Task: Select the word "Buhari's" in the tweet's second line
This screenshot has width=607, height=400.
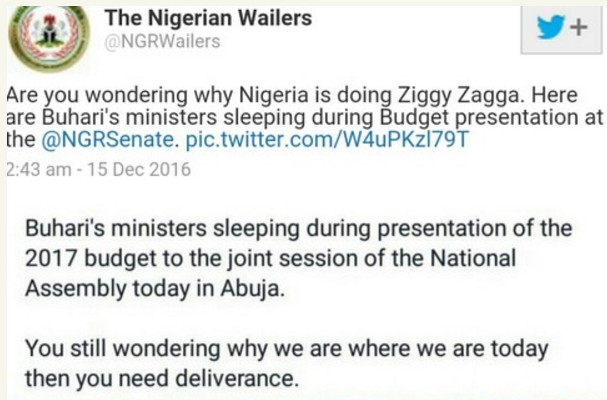Action: [x=77, y=119]
